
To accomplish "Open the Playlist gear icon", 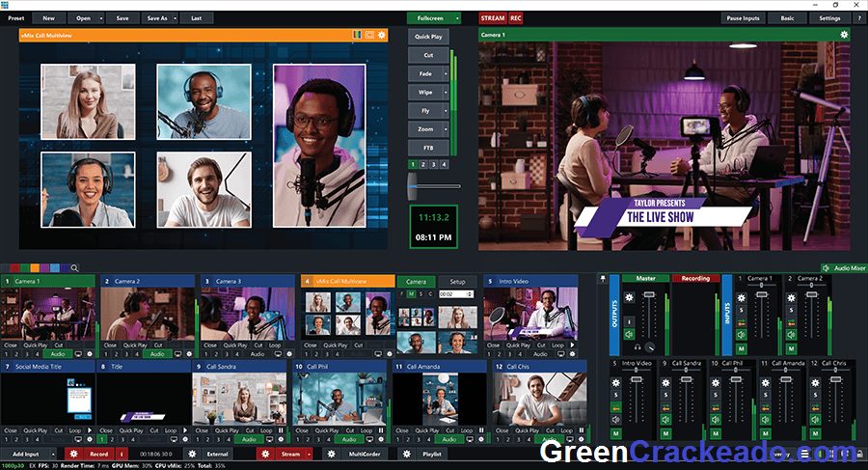I will coord(406,453).
